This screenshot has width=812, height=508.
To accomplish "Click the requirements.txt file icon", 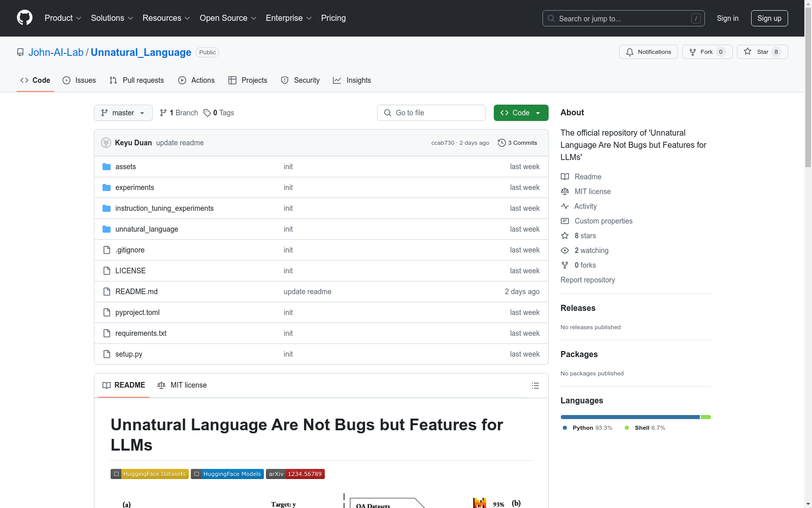I will click(x=107, y=333).
